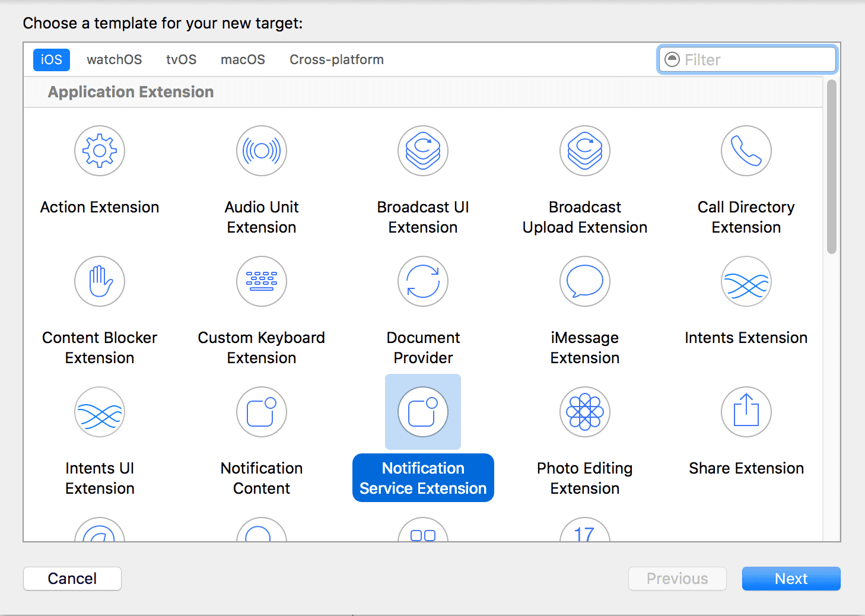Image resolution: width=865 pixels, height=616 pixels.
Task: Click the Next button
Action: point(791,579)
